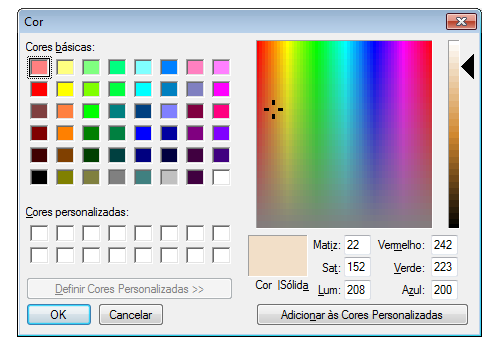Click Adicionar às Cores Personalizadas button
The width and height of the screenshot is (494, 362).
(362, 314)
